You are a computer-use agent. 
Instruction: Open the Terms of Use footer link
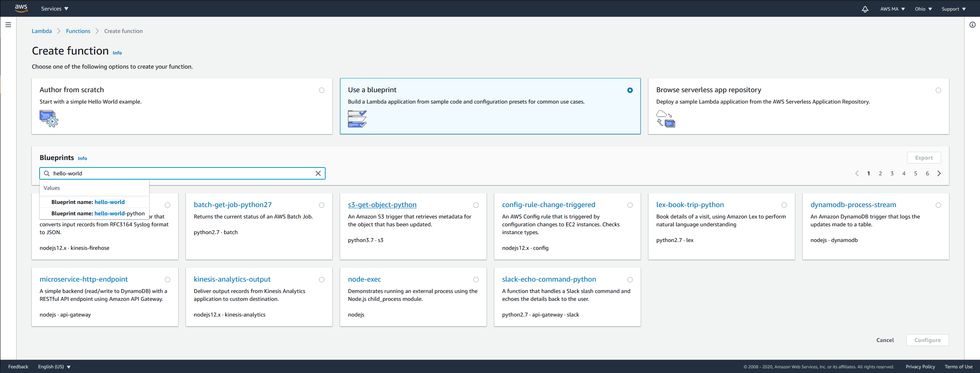(958, 367)
